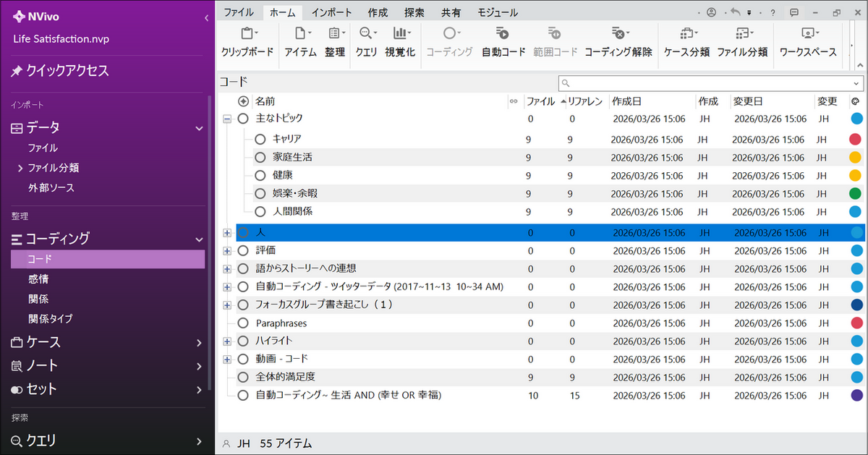Expand the 評価 code node

tap(227, 250)
